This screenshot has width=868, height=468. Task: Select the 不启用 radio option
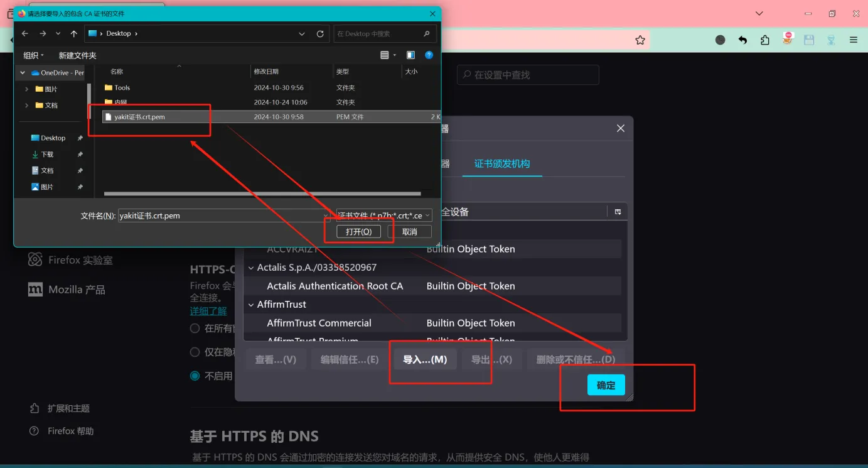coord(195,376)
